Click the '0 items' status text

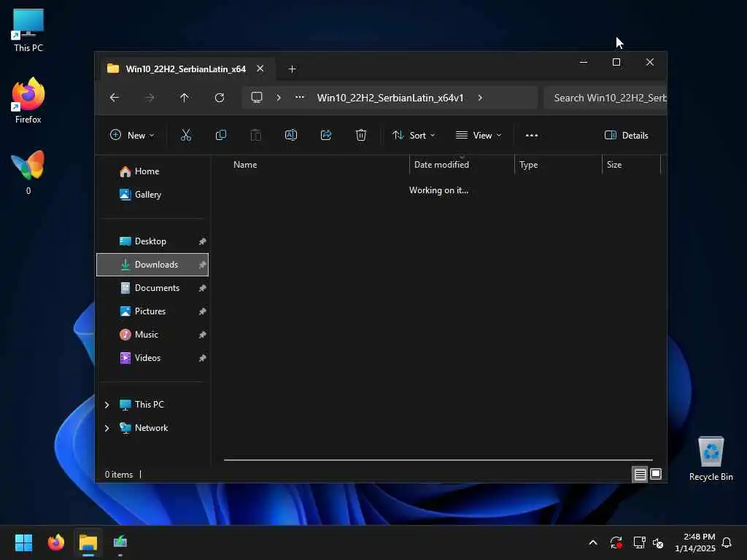119,475
